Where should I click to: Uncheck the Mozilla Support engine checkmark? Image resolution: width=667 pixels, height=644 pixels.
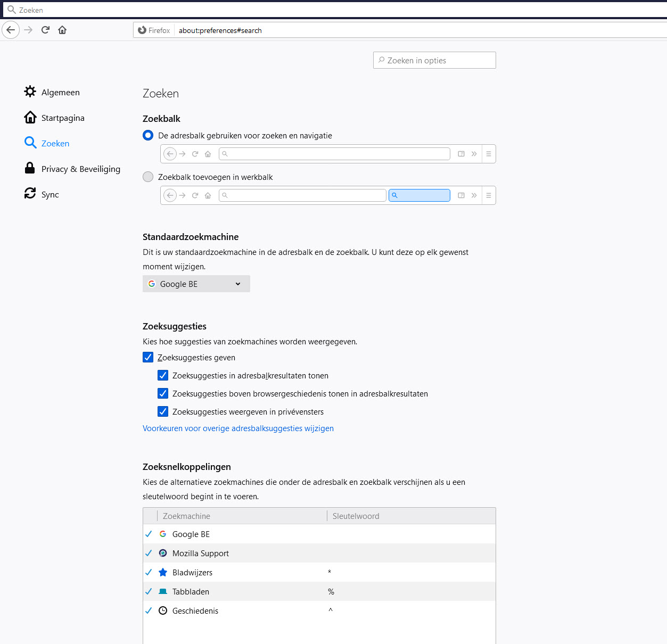(x=149, y=553)
